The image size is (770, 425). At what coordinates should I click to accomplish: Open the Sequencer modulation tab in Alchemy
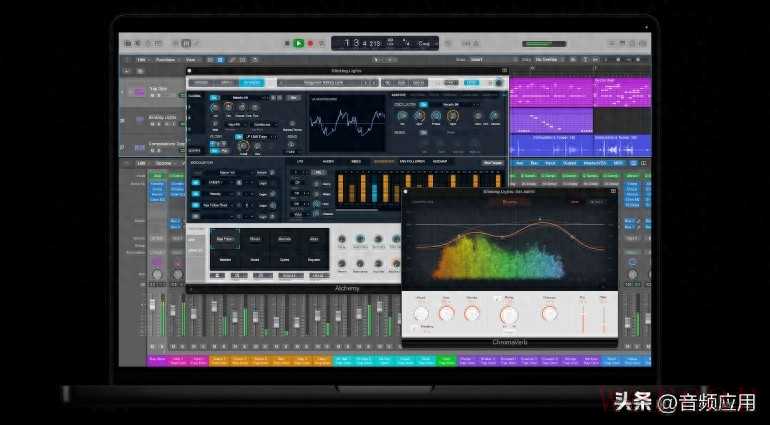pyautogui.click(x=383, y=160)
